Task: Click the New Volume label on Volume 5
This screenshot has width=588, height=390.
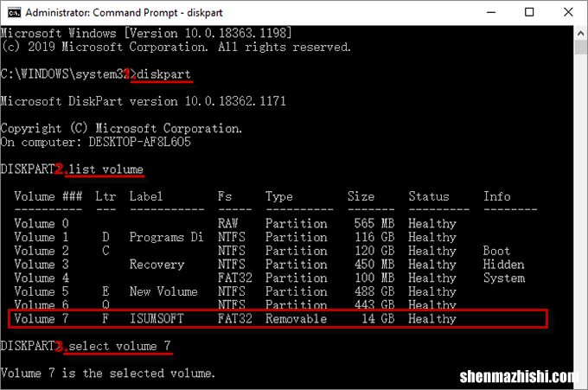Action: (x=163, y=291)
